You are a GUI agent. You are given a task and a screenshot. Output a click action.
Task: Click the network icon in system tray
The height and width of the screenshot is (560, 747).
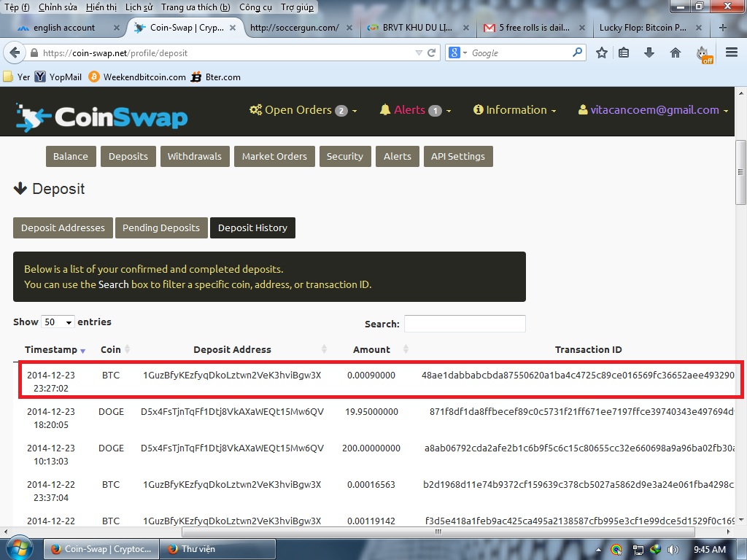[x=638, y=550]
